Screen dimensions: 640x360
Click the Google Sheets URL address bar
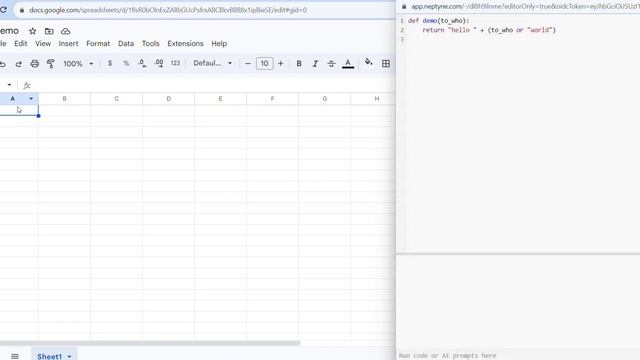(204, 10)
